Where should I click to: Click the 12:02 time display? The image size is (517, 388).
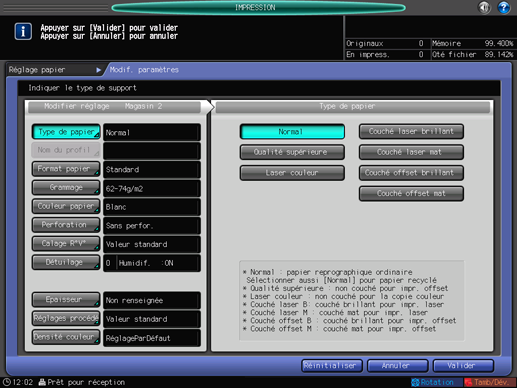23,382
